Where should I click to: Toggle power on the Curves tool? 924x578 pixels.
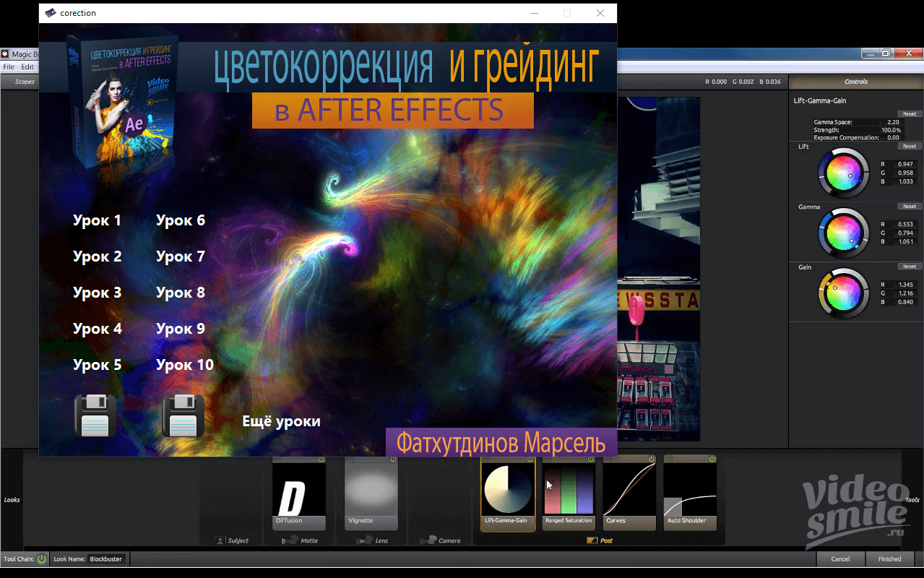[652, 459]
